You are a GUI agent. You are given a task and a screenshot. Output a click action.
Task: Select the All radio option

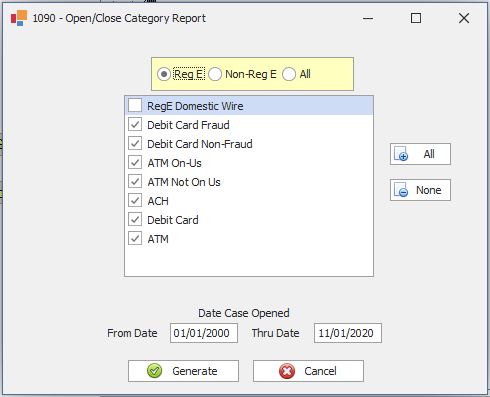tap(289, 74)
